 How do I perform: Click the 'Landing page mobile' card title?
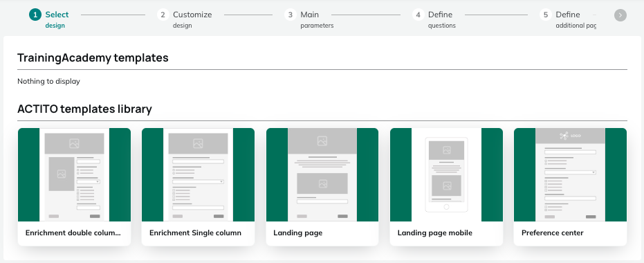tap(435, 233)
